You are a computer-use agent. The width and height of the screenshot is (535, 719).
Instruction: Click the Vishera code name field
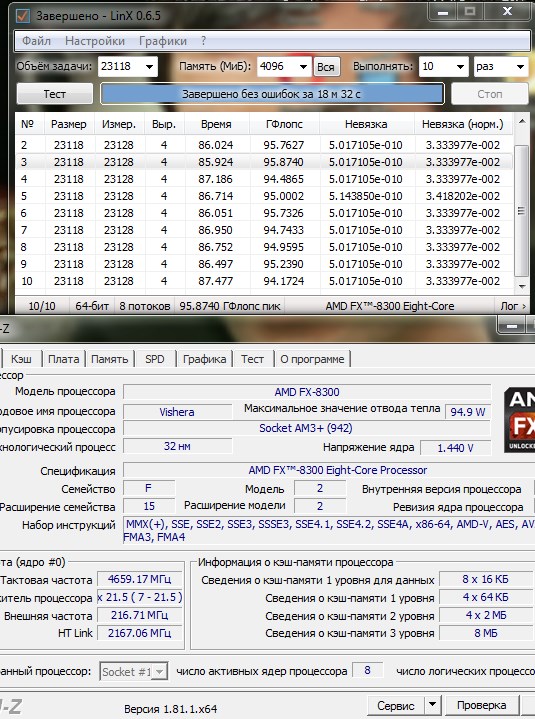[x=177, y=412]
